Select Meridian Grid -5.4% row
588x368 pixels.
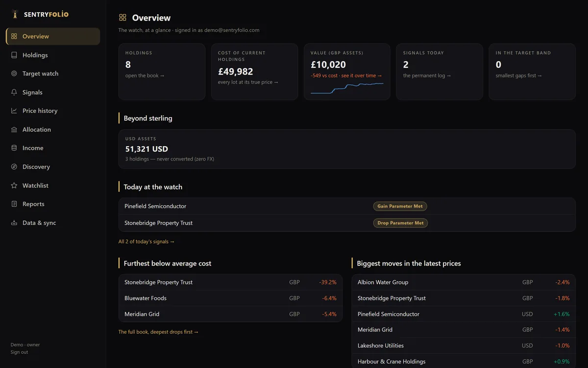click(x=230, y=314)
